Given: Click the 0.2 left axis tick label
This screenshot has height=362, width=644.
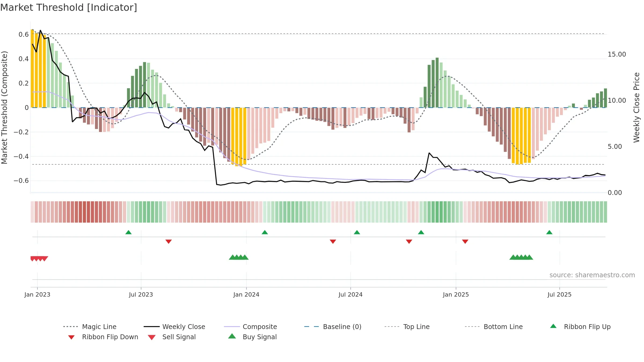Looking at the screenshot, I should click(24, 83).
